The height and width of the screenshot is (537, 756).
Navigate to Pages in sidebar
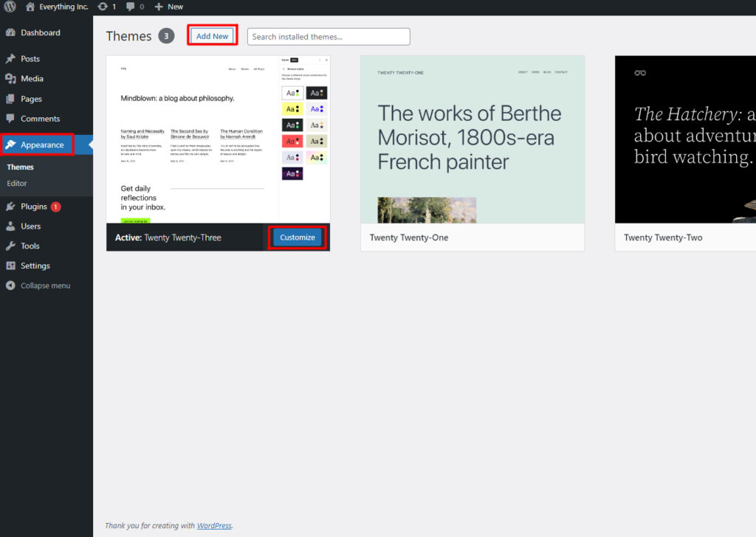coord(31,99)
